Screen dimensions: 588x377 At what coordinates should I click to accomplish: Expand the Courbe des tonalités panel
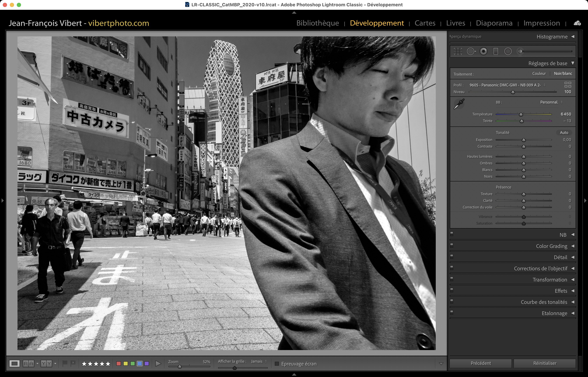pos(544,302)
